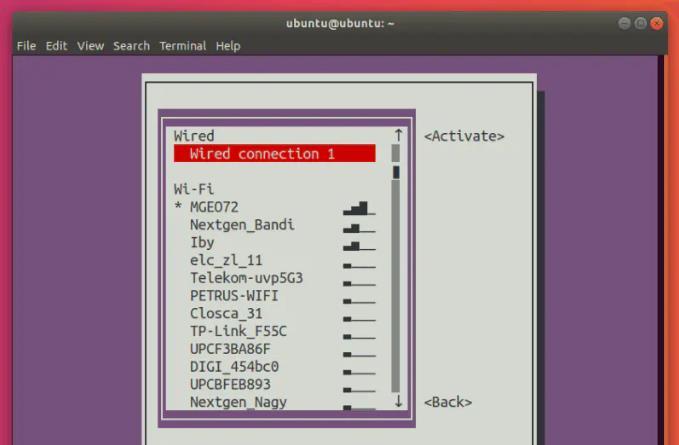Close the terminal window
Viewport: 679px width, 445px height.
point(657,23)
